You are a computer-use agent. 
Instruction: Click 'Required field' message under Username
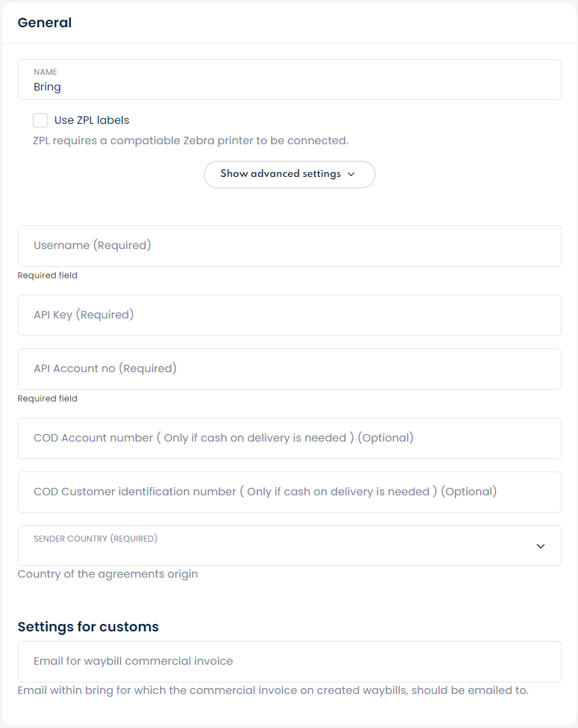[x=48, y=276]
